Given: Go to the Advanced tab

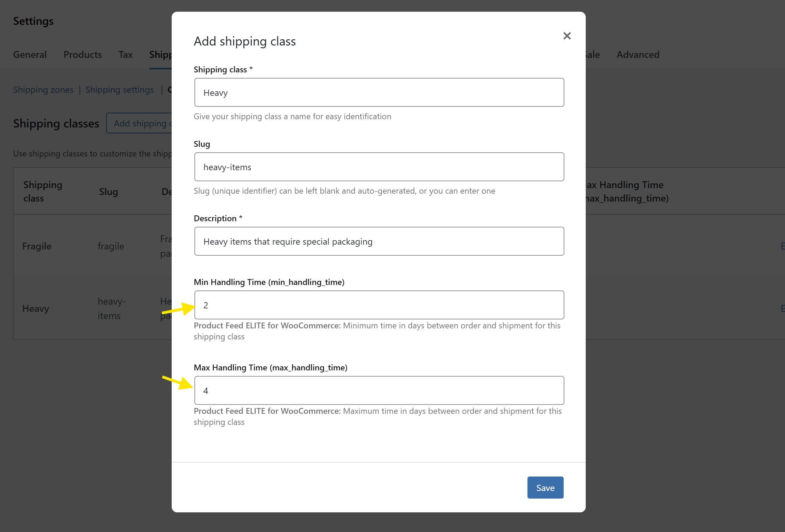Looking at the screenshot, I should [637, 54].
